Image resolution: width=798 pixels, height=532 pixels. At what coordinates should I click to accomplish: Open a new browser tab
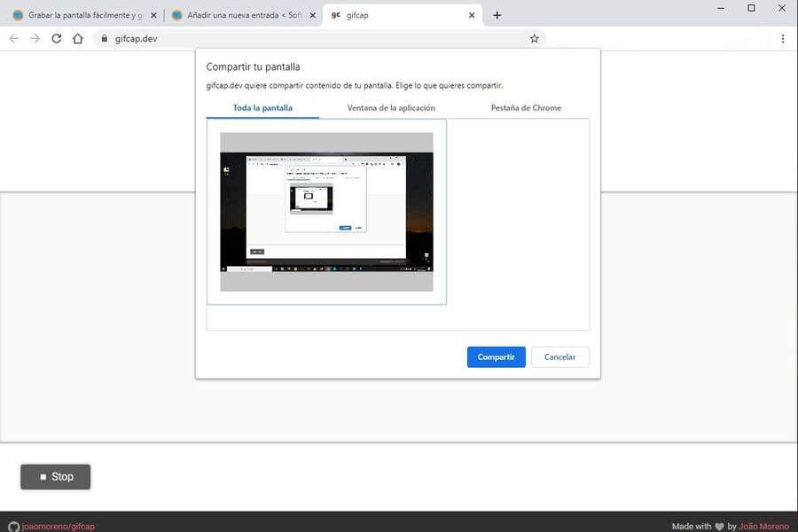(x=497, y=15)
